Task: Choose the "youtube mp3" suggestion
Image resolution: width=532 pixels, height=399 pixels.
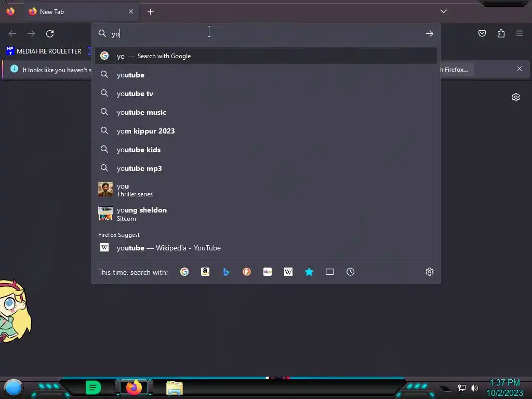Action: pyautogui.click(x=266, y=168)
